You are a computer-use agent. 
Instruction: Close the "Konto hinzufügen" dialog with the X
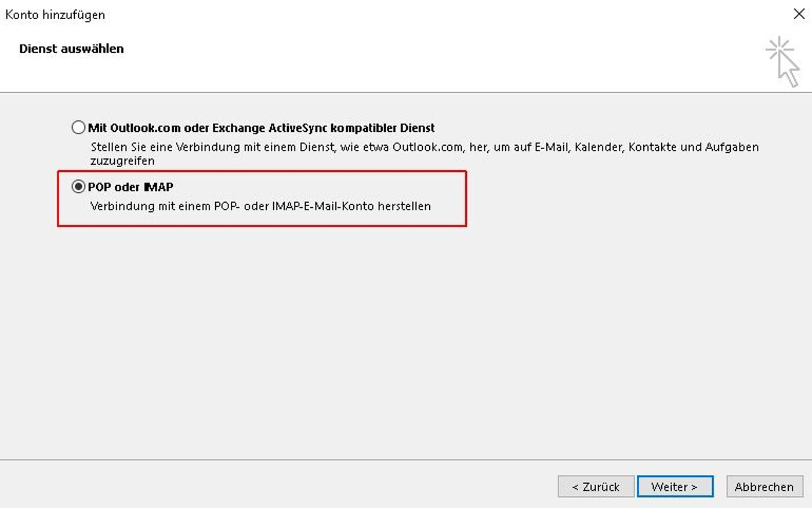click(799, 14)
